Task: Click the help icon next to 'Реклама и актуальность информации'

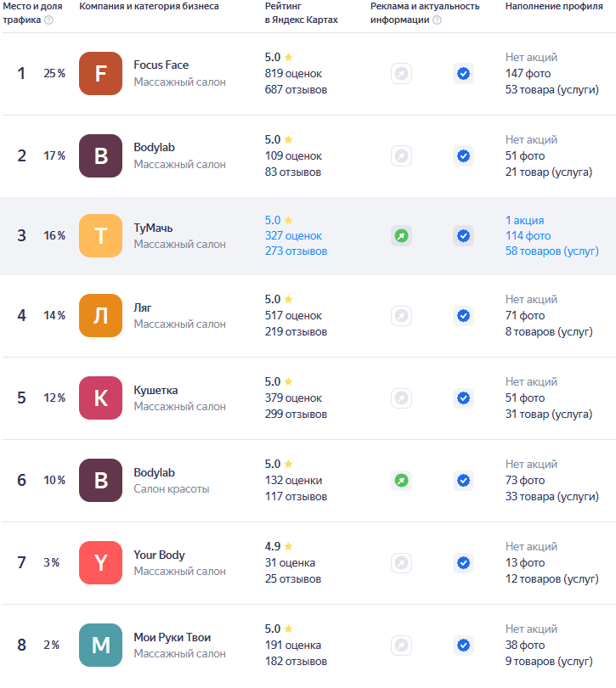Action: point(437,20)
